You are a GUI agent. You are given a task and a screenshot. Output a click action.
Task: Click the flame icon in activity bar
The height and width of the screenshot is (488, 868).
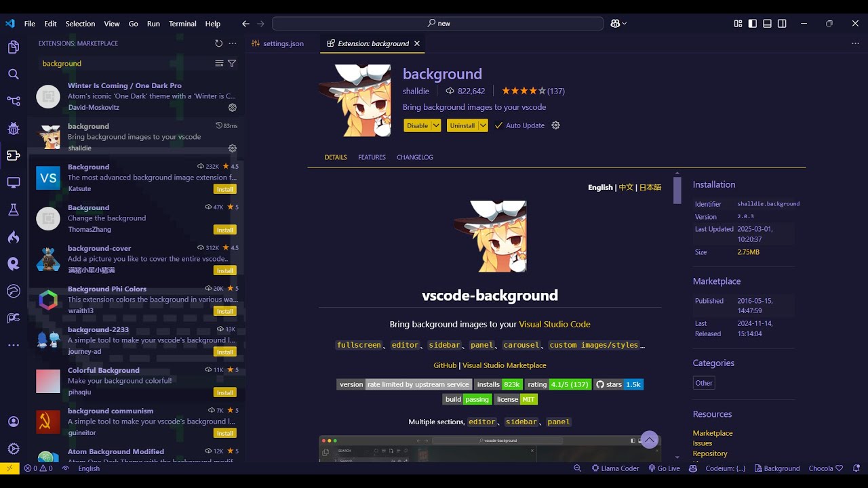[13, 237]
